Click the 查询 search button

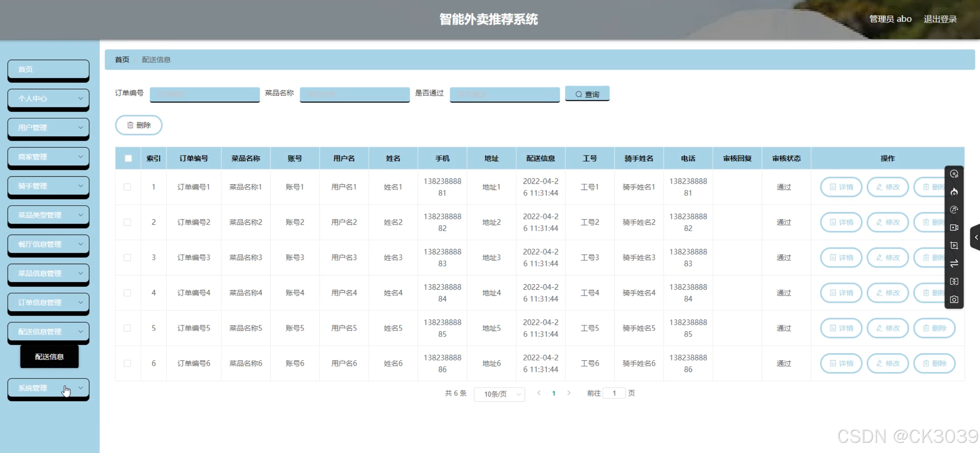pyautogui.click(x=587, y=94)
